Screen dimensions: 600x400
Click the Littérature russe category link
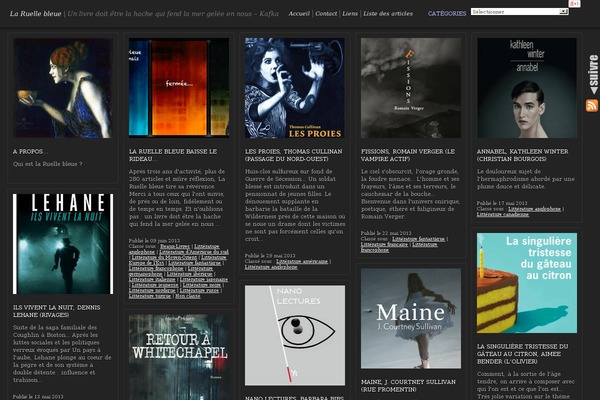pyautogui.click(x=199, y=291)
